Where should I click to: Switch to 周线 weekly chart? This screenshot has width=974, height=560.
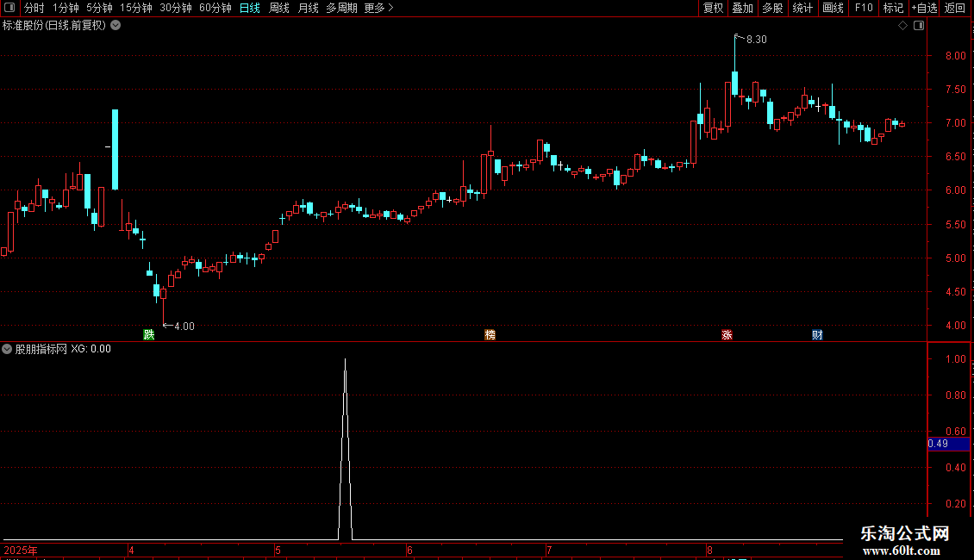(x=279, y=8)
